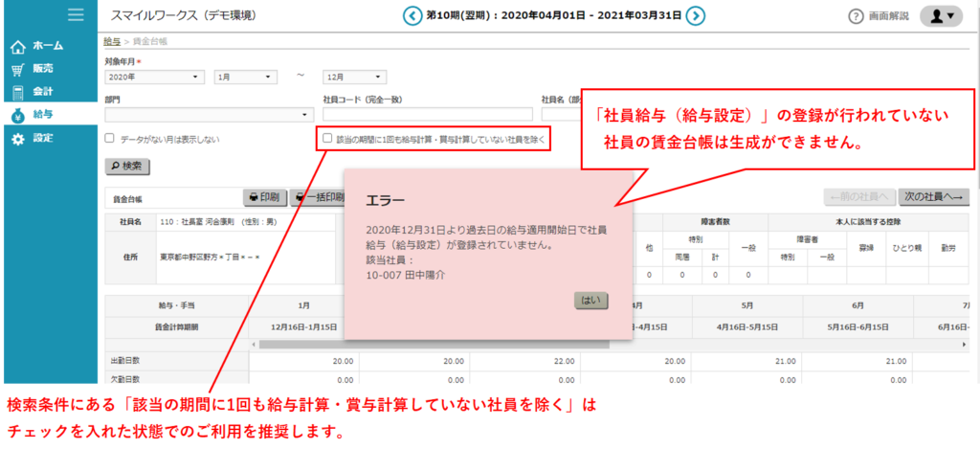The width and height of the screenshot is (980, 449).
Task: Open the 部門 department dropdown
Action: [x=210, y=115]
